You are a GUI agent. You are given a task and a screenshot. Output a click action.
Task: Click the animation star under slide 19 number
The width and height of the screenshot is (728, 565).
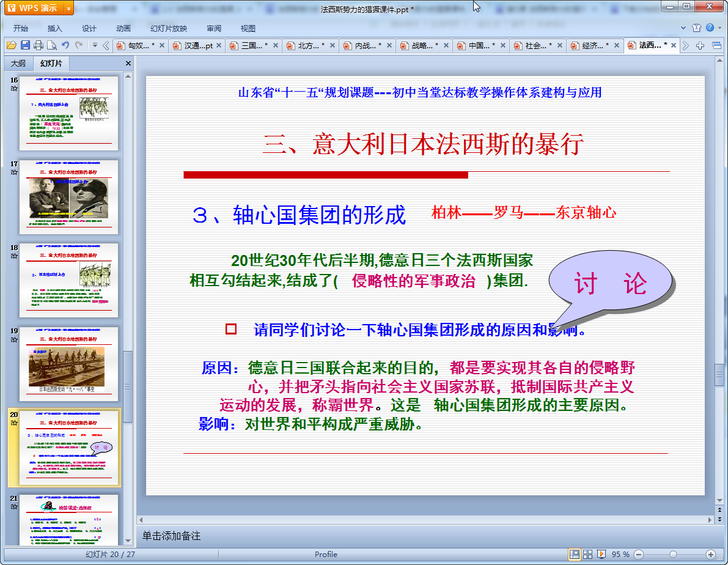pyautogui.click(x=14, y=339)
